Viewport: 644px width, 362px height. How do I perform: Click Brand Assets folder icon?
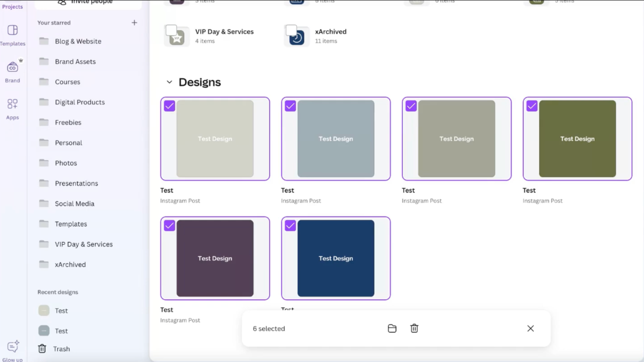(44, 61)
